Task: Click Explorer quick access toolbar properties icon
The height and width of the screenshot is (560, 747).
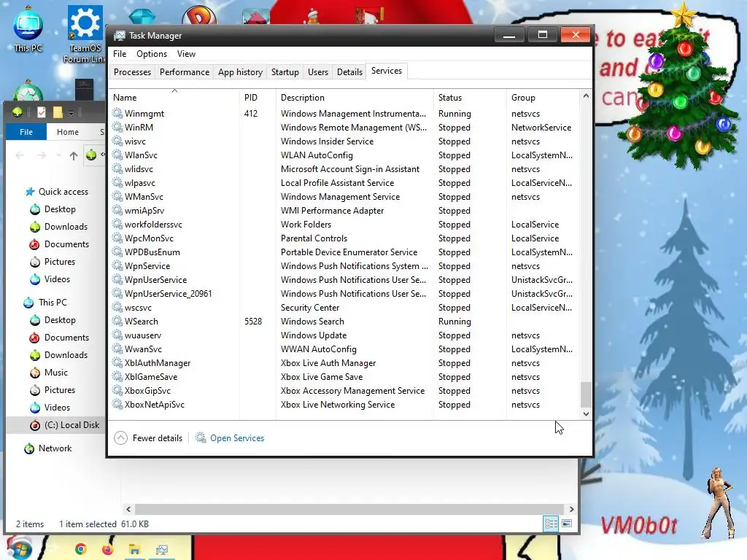Action: click(42, 112)
